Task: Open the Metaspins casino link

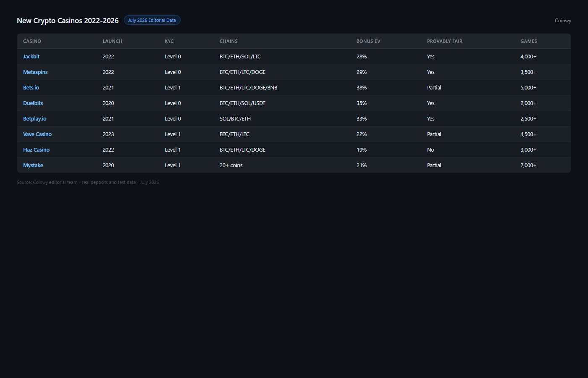Action: point(35,72)
